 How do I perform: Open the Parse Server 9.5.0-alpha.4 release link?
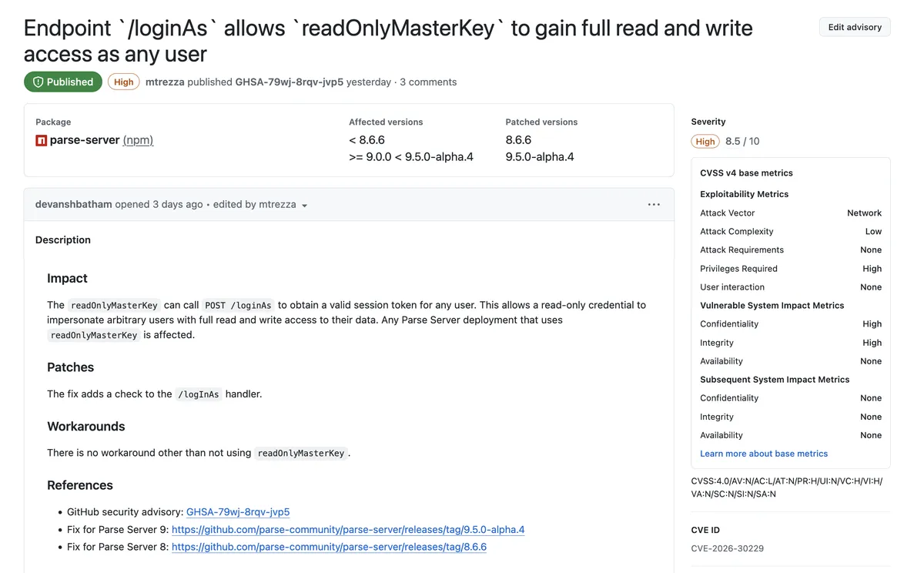pos(348,529)
